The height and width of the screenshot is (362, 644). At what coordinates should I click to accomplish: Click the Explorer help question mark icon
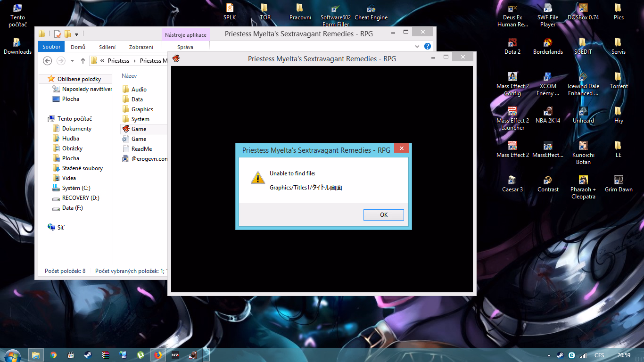coord(428,46)
